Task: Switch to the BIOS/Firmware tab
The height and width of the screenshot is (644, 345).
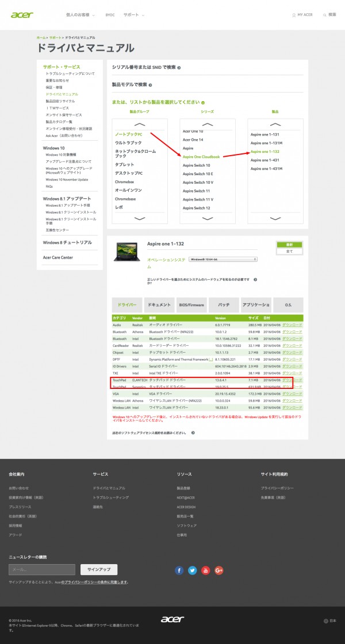Action: 191,304
